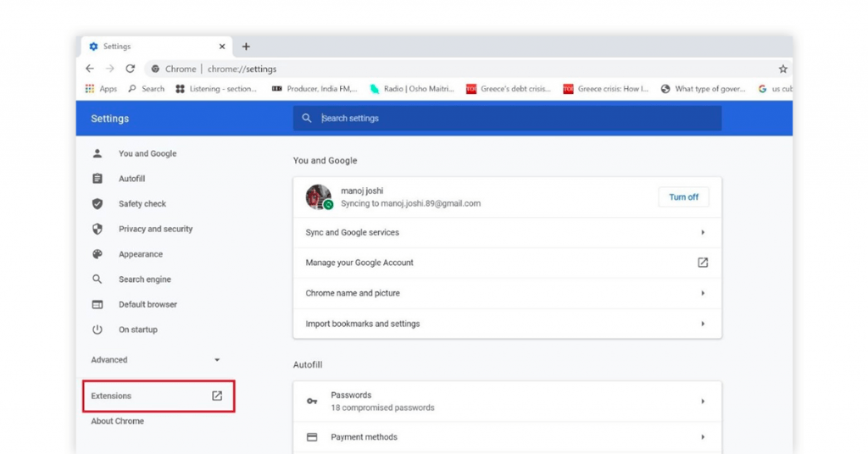Select You and Google in sidebar
Viewport: 868px width, 454px height.
[x=147, y=153]
